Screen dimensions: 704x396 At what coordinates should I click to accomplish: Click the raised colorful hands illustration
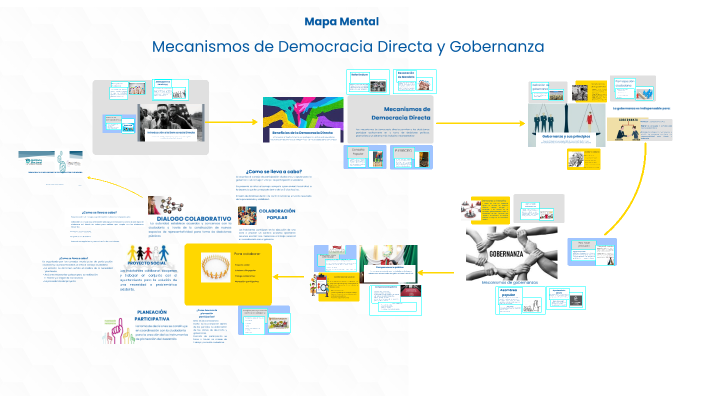pos(119,331)
